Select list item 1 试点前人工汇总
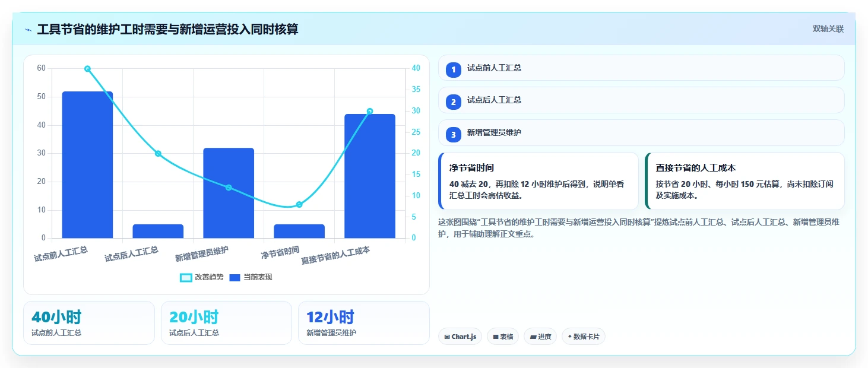 point(641,68)
